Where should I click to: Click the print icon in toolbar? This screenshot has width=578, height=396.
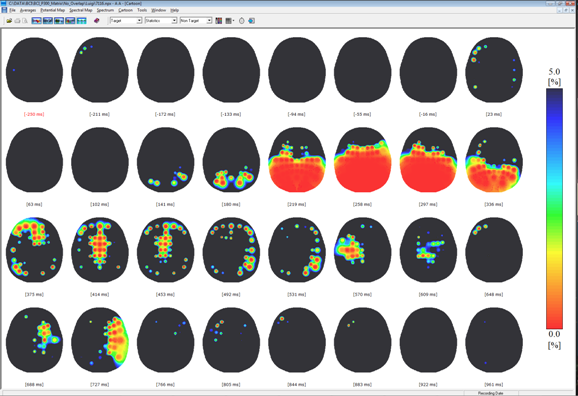(x=17, y=21)
